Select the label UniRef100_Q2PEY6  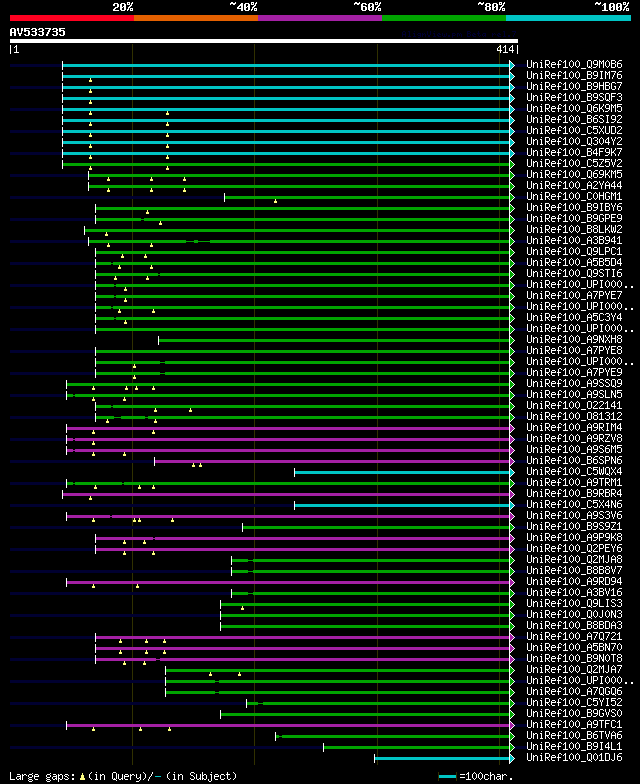[574, 548]
